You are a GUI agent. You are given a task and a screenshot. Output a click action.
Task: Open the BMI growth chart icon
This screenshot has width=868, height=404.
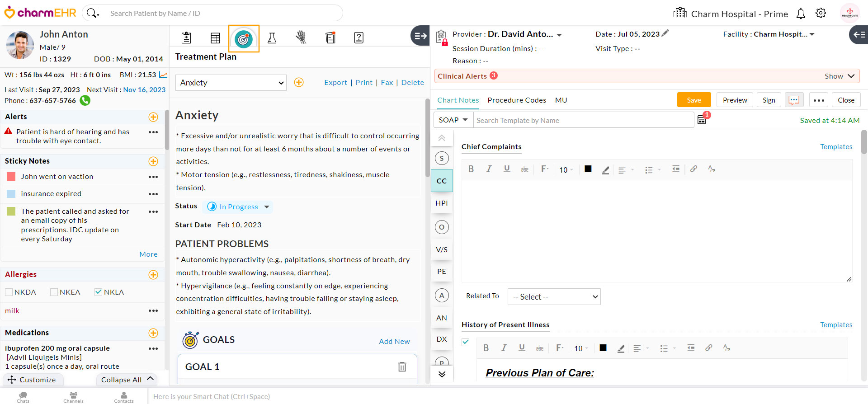163,75
